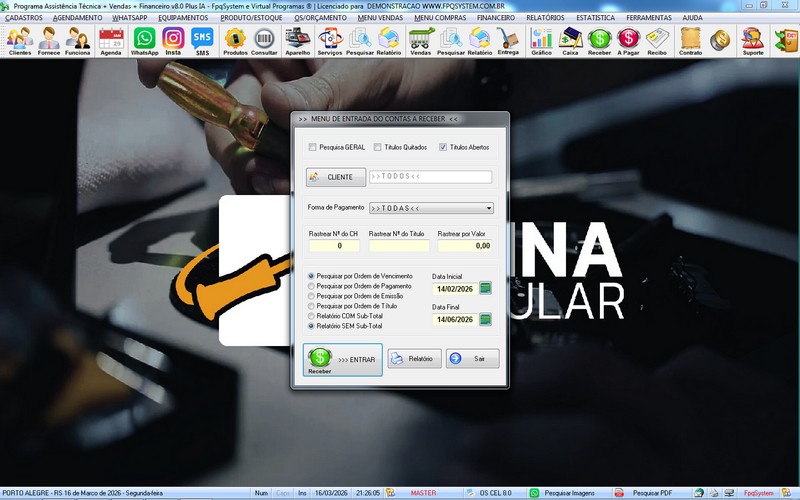
Task: Click Pesquisar Imagens in status bar
Action: tap(569, 493)
